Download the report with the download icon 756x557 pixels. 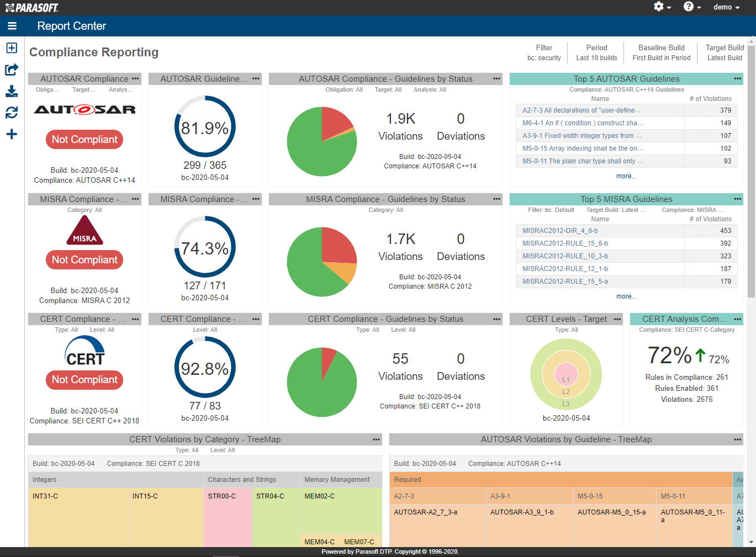[12, 91]
